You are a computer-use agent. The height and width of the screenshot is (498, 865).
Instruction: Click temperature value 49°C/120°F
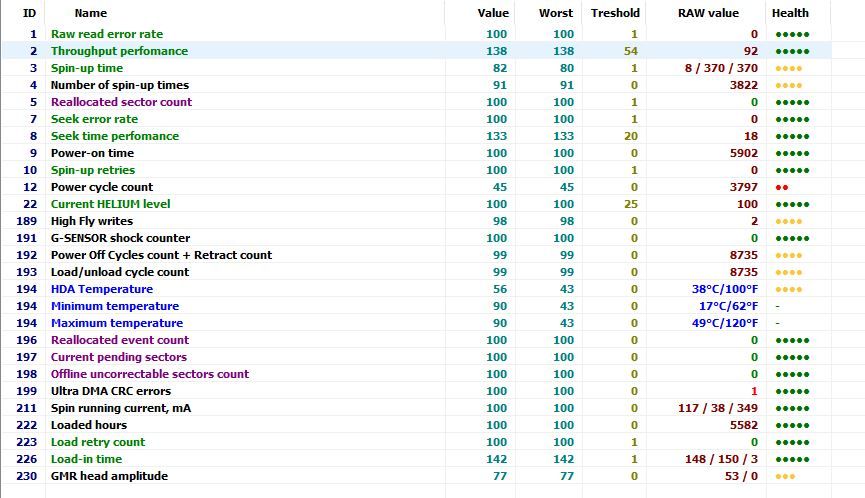point(725,323)
